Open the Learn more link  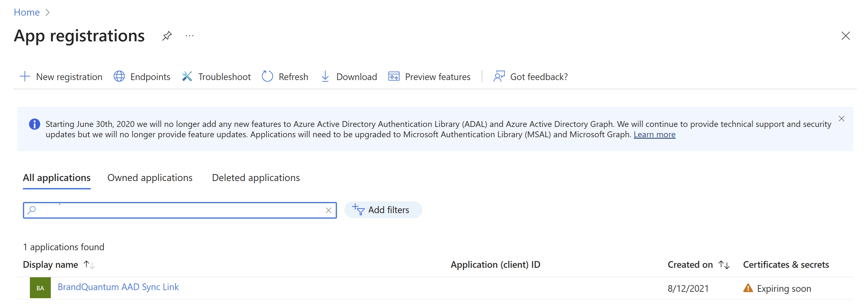coord(654,134)
